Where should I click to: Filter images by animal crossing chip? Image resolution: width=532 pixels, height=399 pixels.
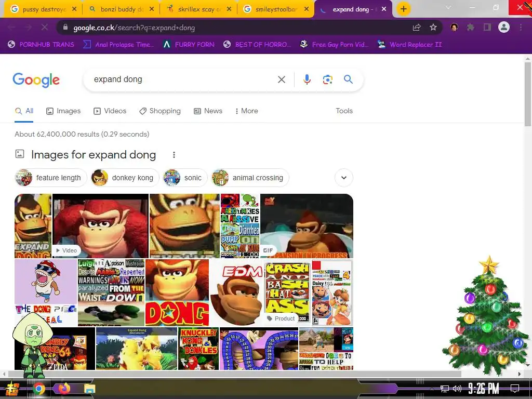click(x=250, y=178)
